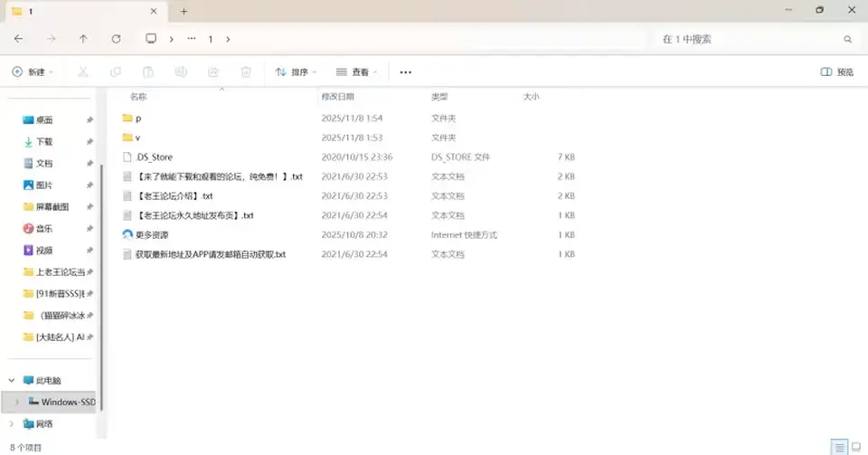Click the 新建 (New) button
Screen dimensions: 868x455
[x=33, y=72]
